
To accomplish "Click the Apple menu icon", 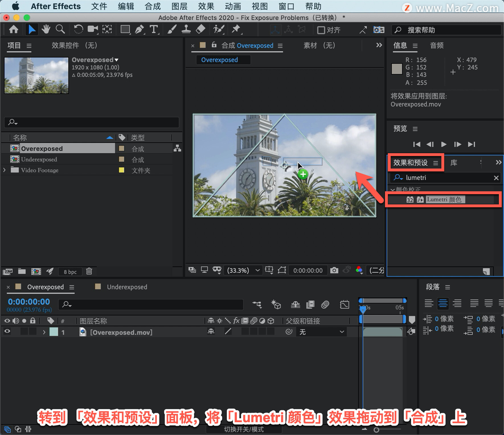I will pyautogui.click(x=16, y=6).
